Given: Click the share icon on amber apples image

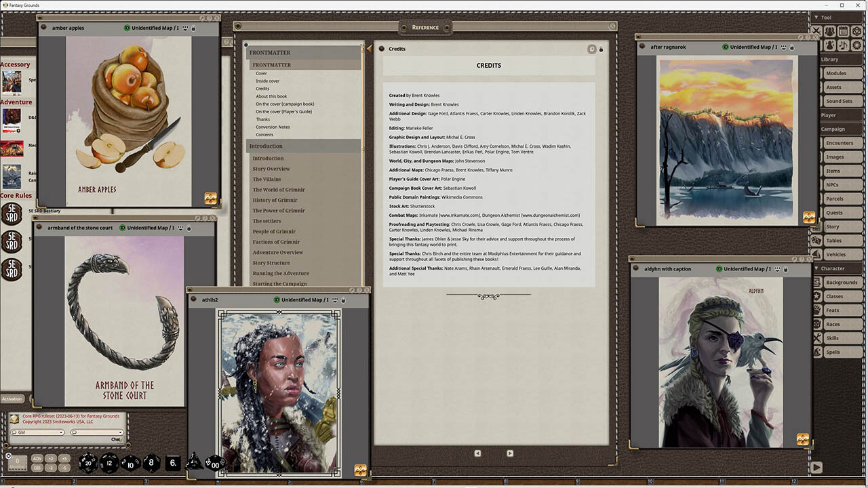Looking at the screenshot, I should pyautogui.click(x=211, y=198).
